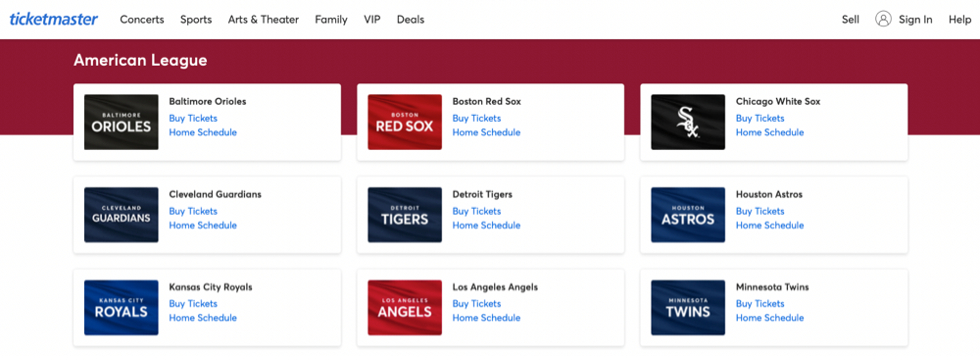Open the Los Angeles Angels thumbnail
Screen dimensions: 980x357
pyautogui.click(x=405, y=307)
